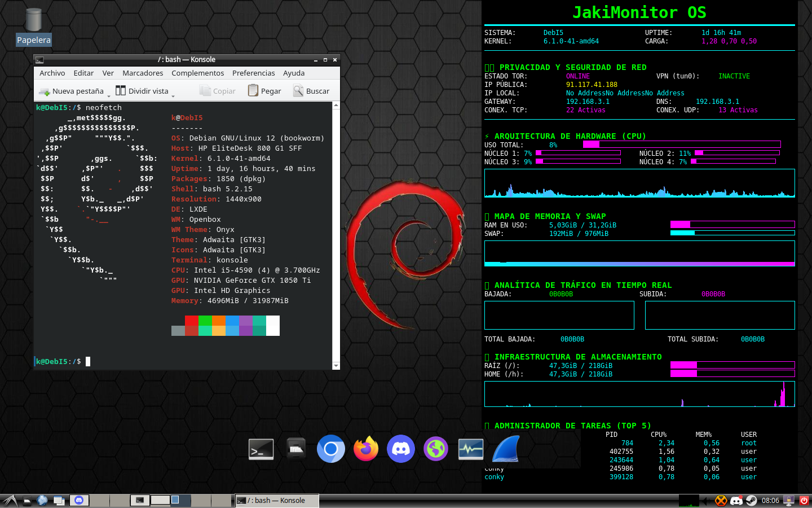This screenshot has height=508, width=812.
Task: Open the Preferencias menu in Konsole
Action: click(253, 73)
